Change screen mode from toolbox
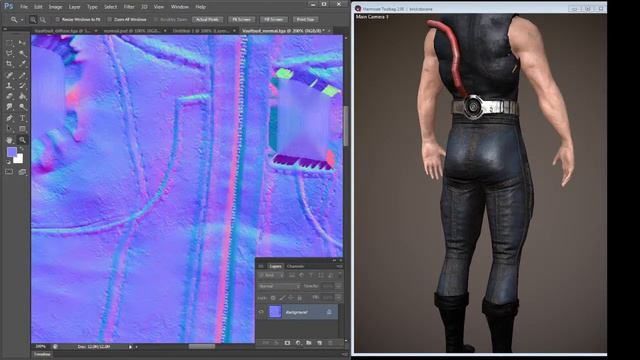This screenshot has height=360, width=640. 22,171
